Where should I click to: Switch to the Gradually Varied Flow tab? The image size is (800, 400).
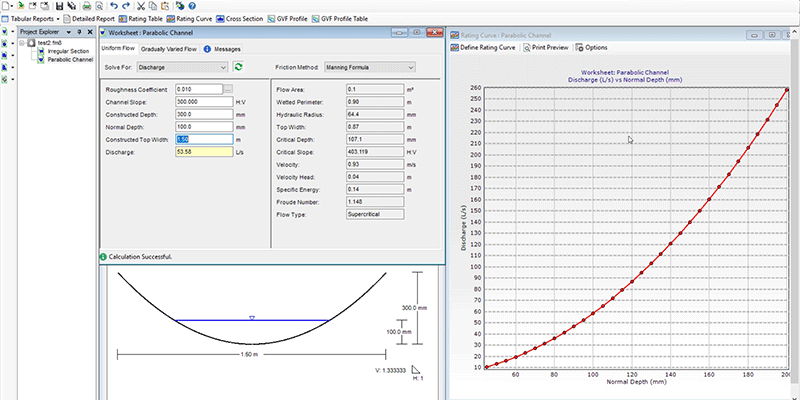[168, 48]
